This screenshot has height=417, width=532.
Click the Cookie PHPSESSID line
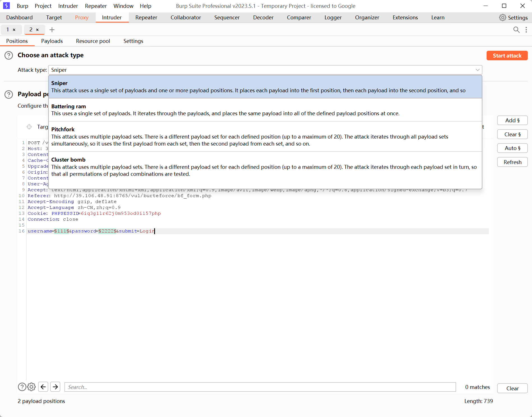94,213
